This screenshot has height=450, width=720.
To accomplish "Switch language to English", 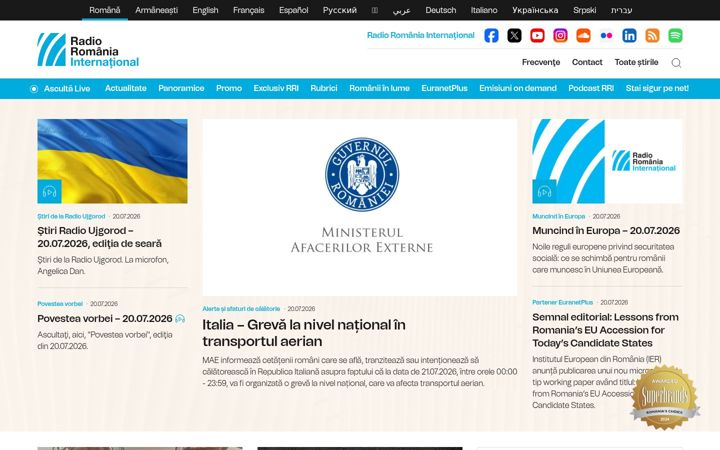I will (205, 10).
